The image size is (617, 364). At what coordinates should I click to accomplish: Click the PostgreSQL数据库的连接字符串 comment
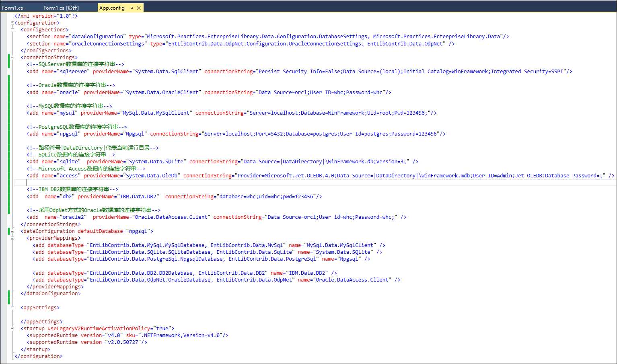click(77, 127)
